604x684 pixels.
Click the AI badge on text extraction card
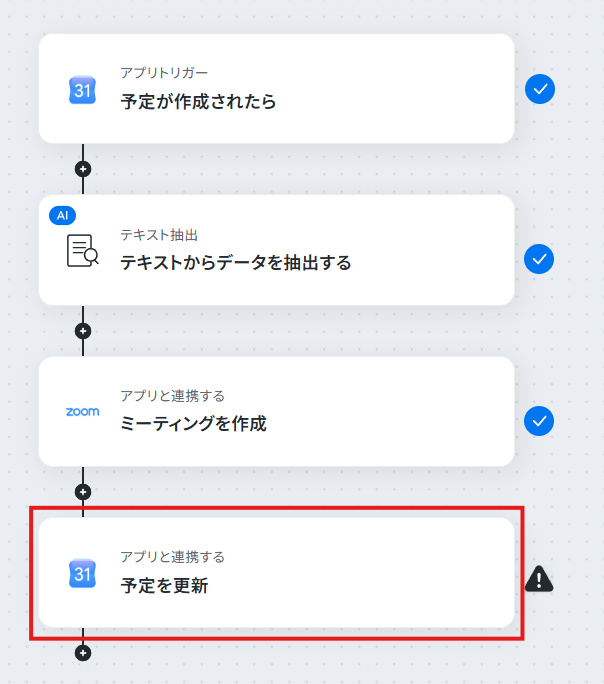[x=62, y=215]
